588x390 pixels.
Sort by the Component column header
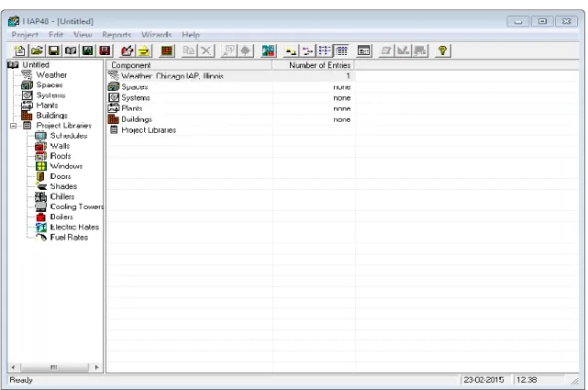click(189, 65)
